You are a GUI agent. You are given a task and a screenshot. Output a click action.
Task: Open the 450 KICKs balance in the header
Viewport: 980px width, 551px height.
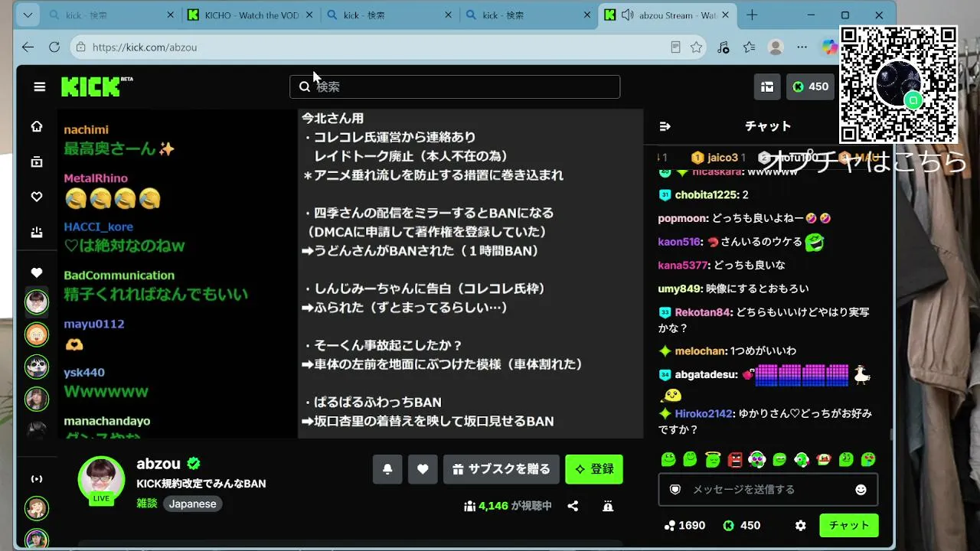click(x=811, y=86)
